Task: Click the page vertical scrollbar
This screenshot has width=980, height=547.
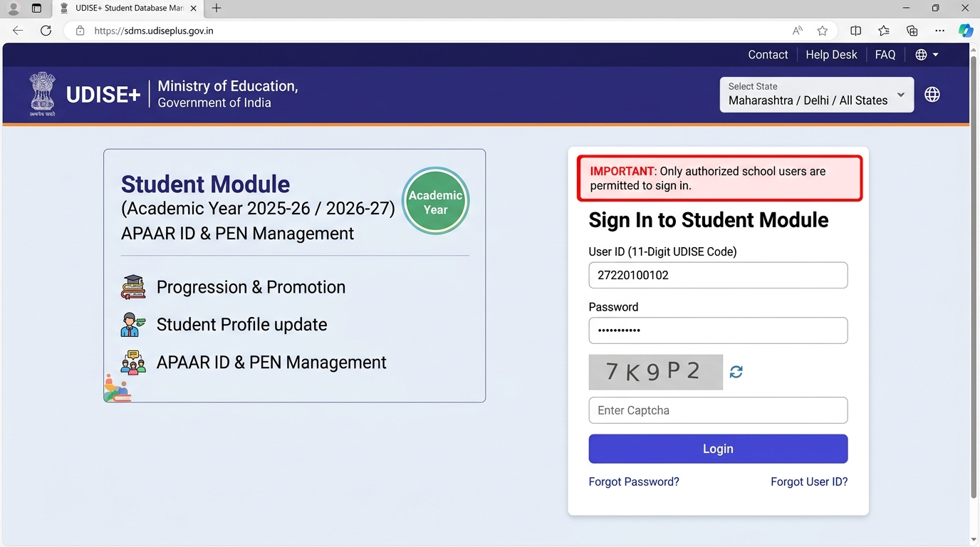Action: pos(974,278)
